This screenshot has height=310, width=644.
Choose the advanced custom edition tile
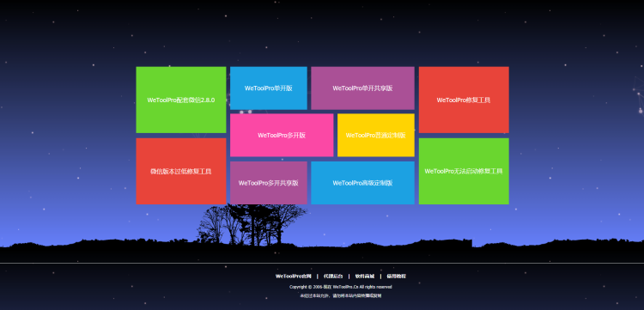[x=362, y=183]
